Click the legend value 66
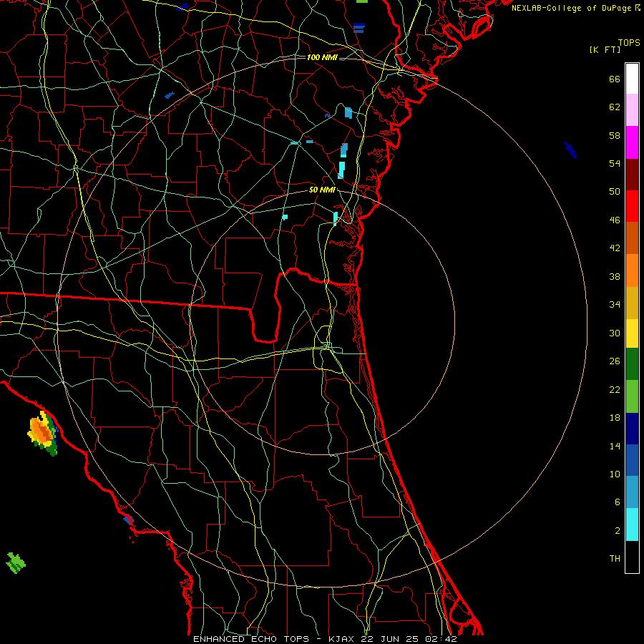This screenshot has height=644, width=644. click(615, 79)
